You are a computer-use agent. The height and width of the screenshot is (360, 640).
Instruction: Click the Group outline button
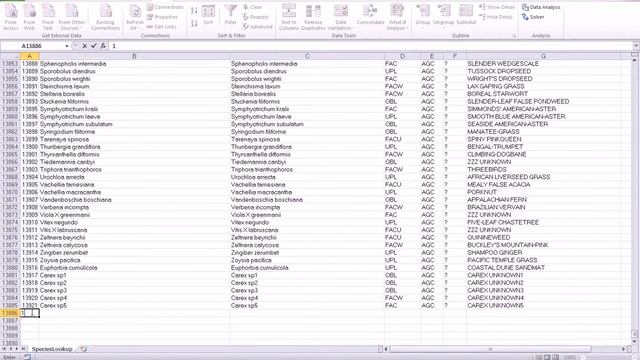[x=423, y=16]
